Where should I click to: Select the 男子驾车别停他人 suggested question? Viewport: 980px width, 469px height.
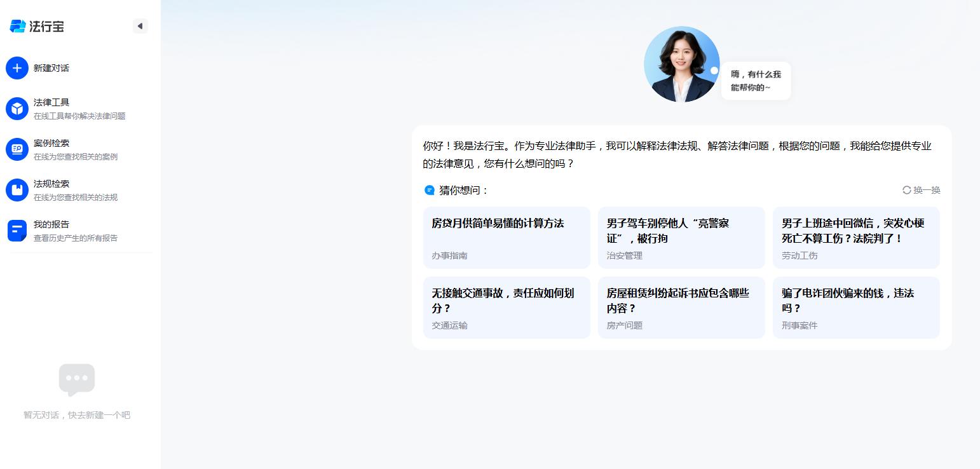pyautogui.click(x=681, y=238)
